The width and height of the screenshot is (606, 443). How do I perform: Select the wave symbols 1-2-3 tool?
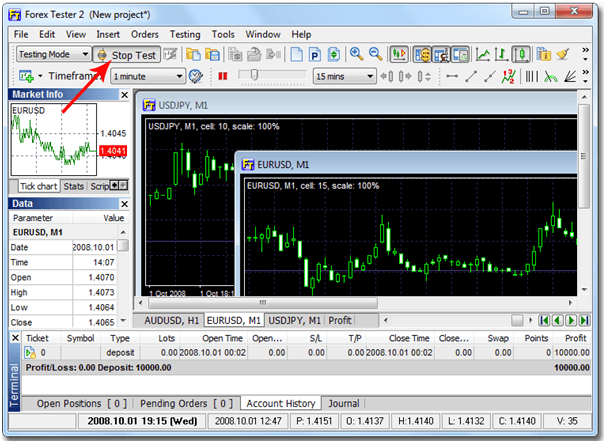pos(508,76)
